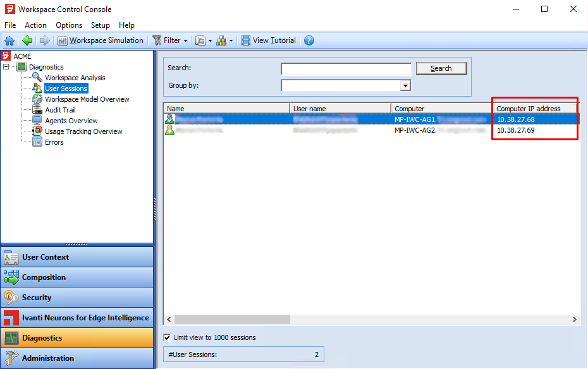This screenshot has width=588, height=369.
Task: Click in the Search input field
Action: [x=346, y=69]
